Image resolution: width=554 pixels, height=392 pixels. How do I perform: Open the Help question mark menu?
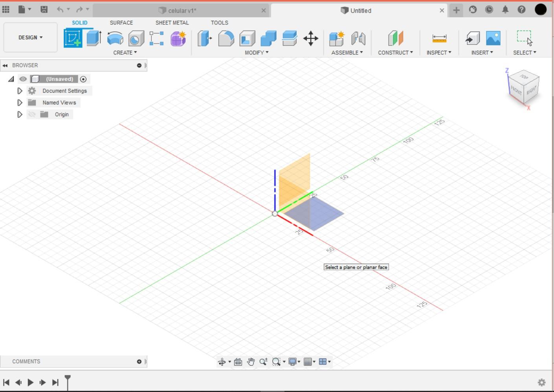pyautogui.click(x=521, y=10)
